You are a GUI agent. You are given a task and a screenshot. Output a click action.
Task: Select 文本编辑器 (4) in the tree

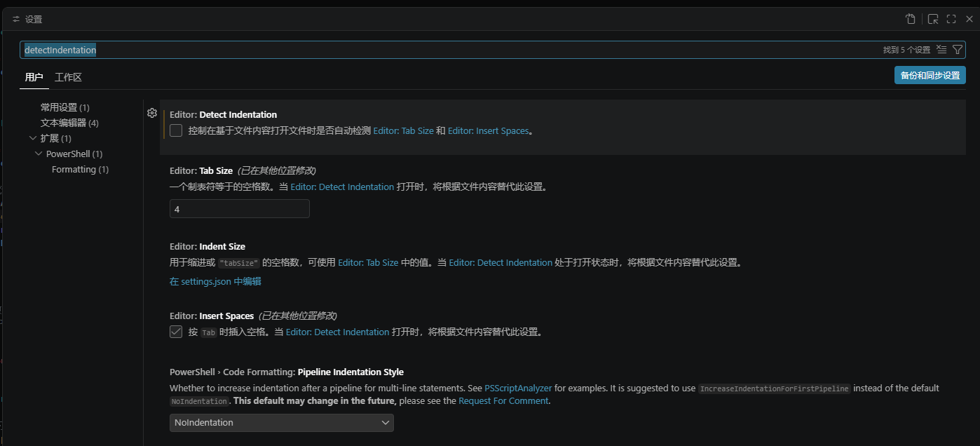point(70,123)
